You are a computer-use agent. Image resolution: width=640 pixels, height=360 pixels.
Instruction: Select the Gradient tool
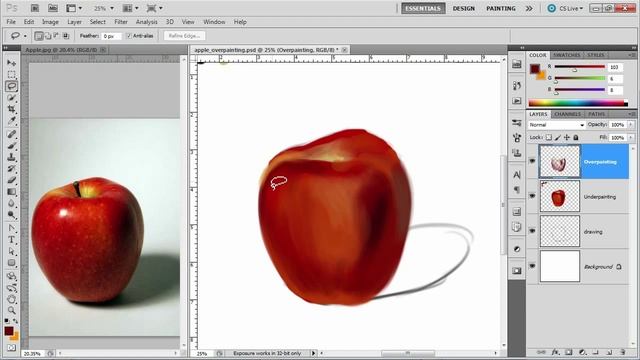tap(11, 192)
